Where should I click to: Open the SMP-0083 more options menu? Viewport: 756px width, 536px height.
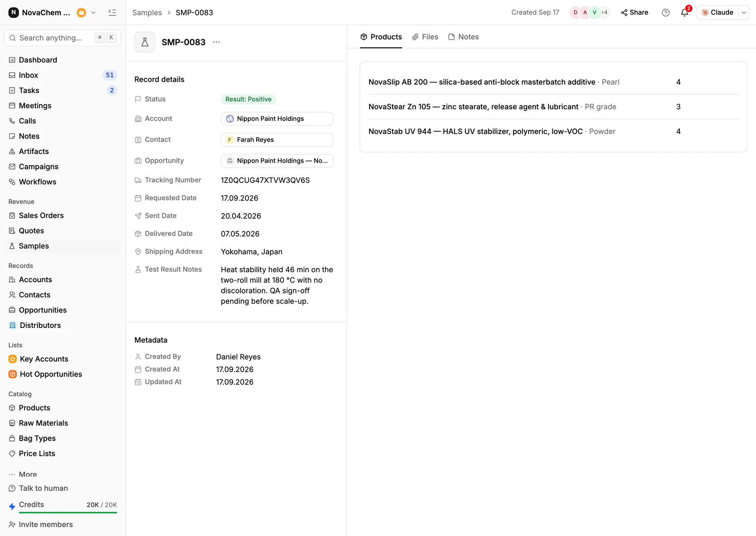coord(216,42)
